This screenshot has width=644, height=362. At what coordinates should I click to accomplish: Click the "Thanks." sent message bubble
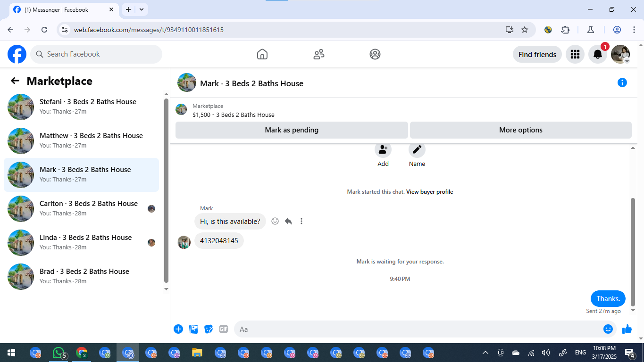608,298
